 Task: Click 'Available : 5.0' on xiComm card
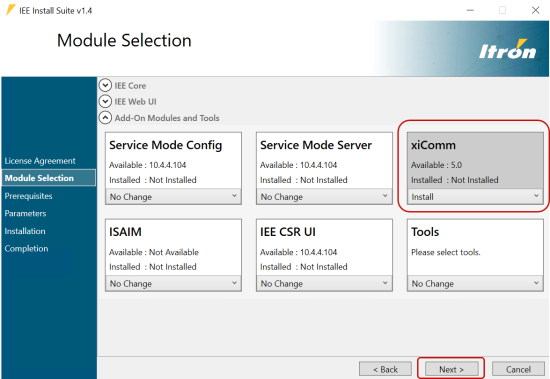[436, 165]
